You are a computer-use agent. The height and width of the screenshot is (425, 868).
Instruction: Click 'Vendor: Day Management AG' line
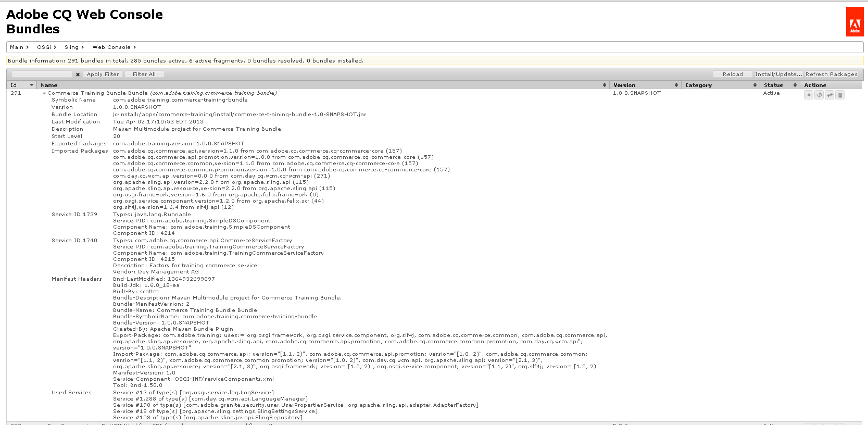[156, 272]
